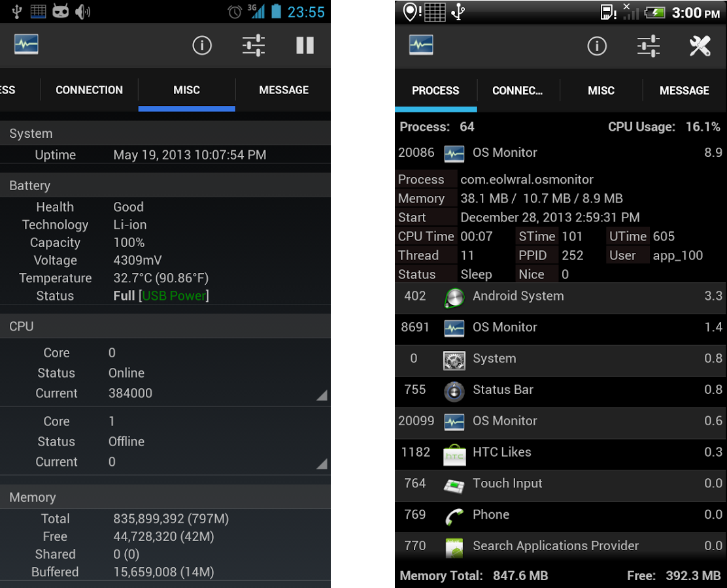
Task: Open the info icon in the left phone
Action: click(201, 46)
